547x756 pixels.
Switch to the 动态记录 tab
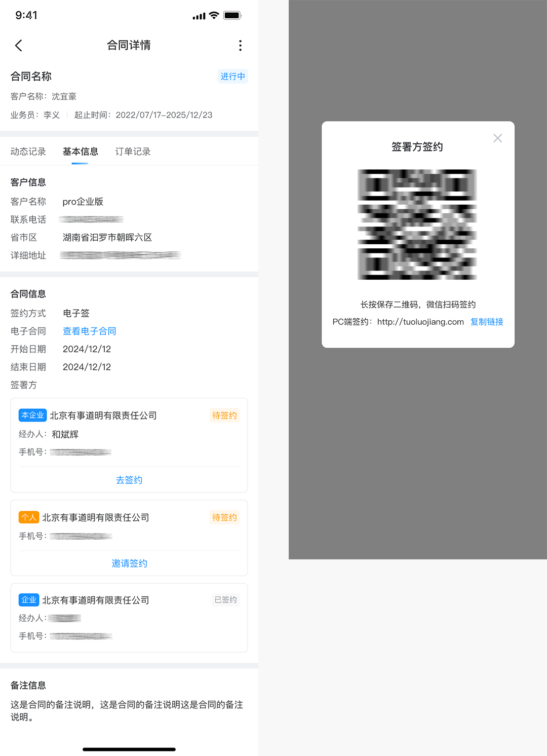[x=28, y=152]
